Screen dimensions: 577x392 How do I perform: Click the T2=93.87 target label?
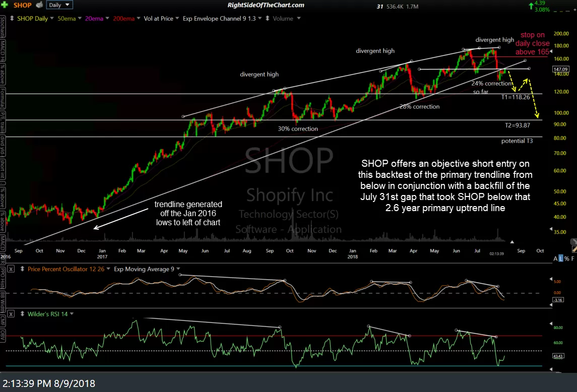[x=518, y=125]
